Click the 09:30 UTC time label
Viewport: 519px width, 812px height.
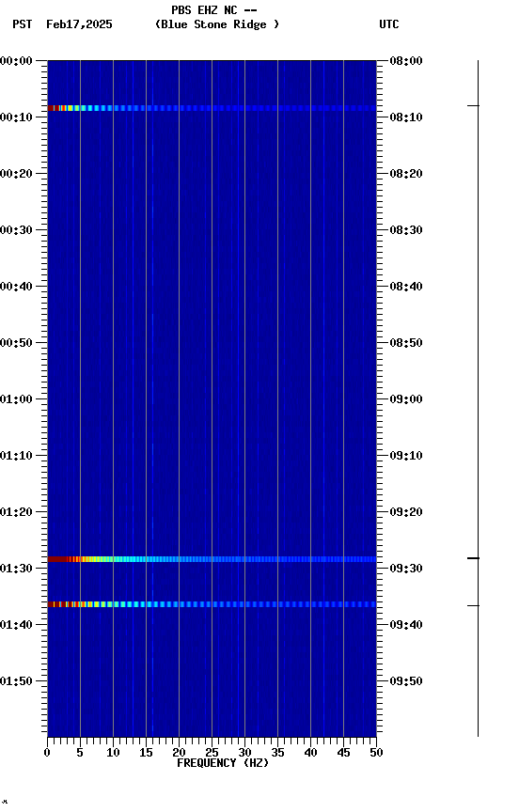coord(406,569)
